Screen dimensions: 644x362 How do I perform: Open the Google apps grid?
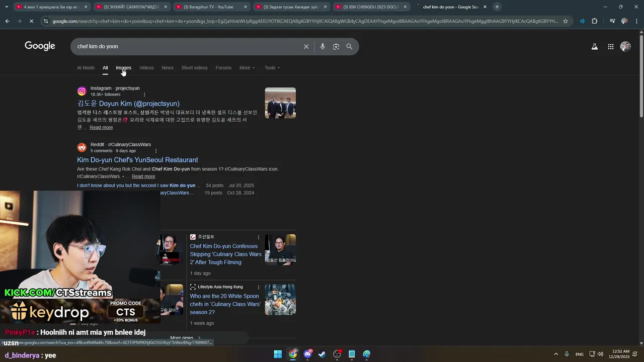610,46
